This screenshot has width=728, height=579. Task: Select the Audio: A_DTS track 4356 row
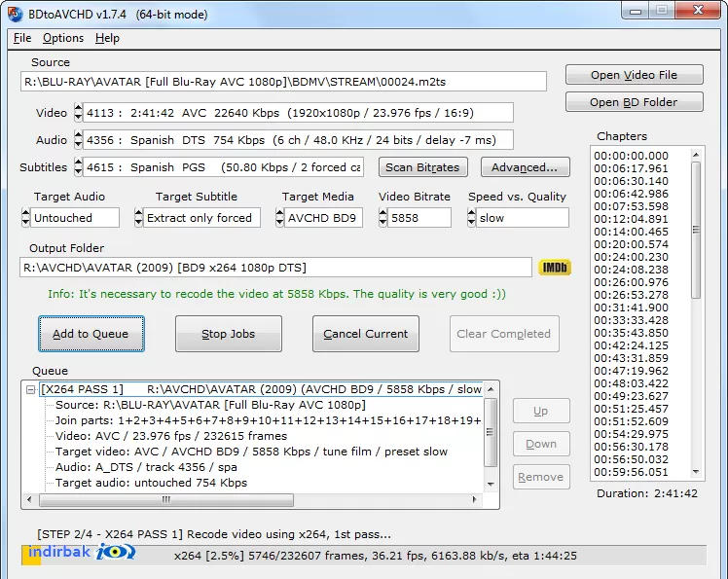(146, 467)
